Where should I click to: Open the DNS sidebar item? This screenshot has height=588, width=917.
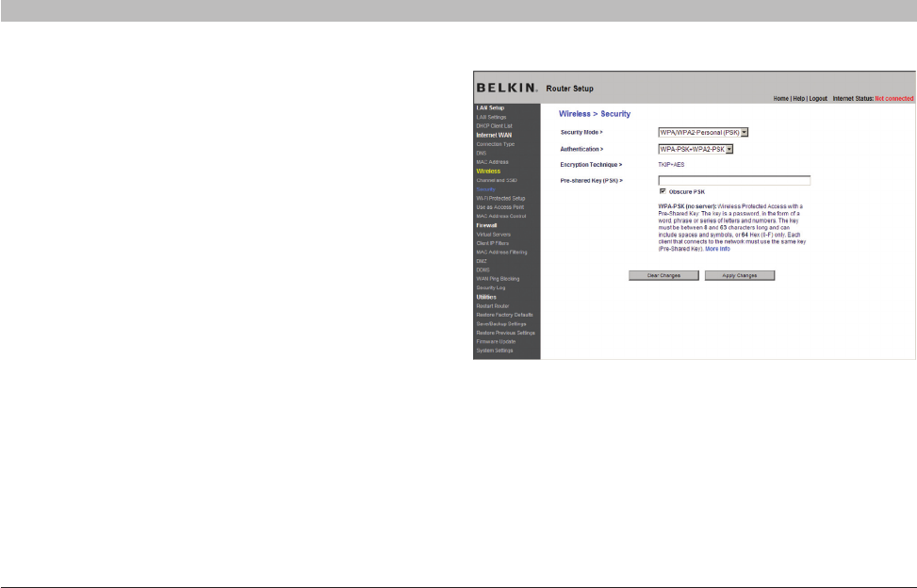click(x=481, y=154)
